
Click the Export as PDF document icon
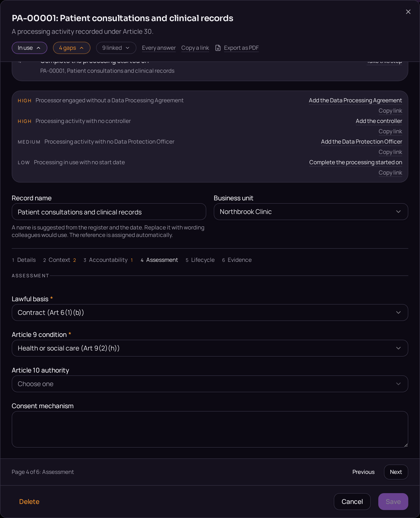pyautogui.click(x=218, y=48)
